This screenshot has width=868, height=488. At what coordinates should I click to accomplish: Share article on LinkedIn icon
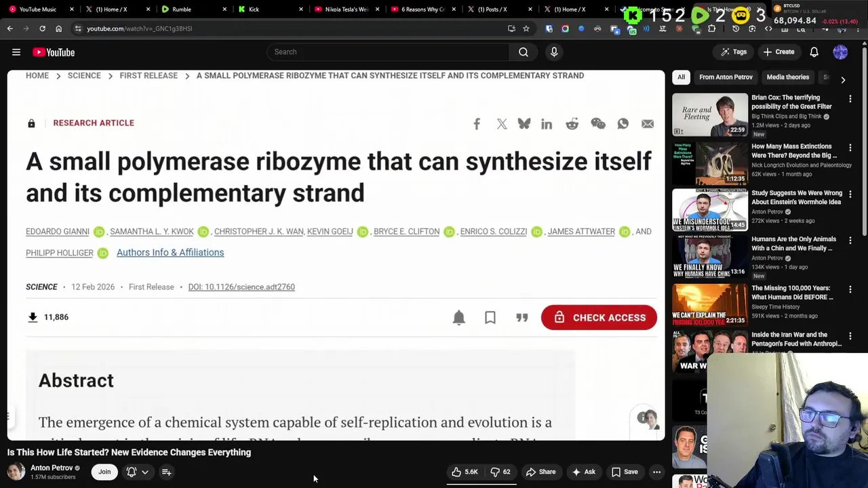pos(547,123)
